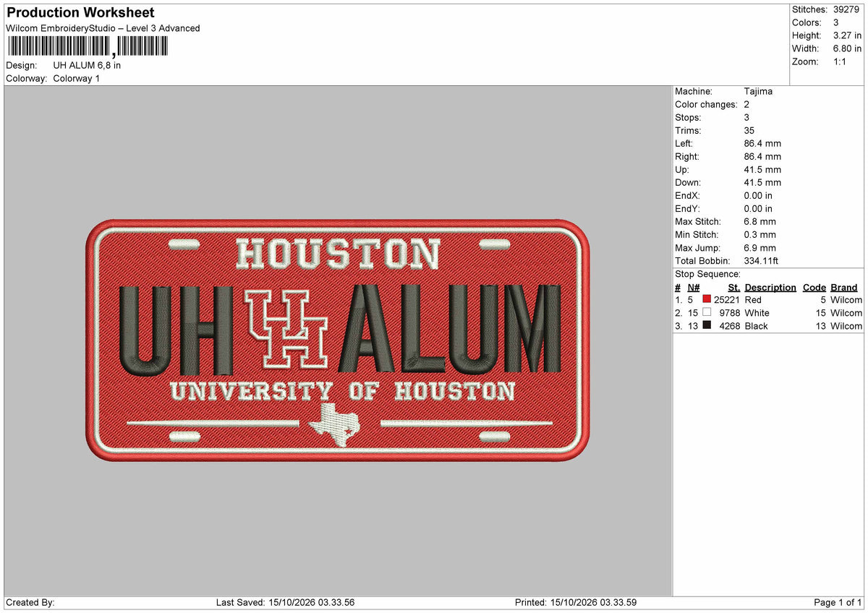This screenshot has height=613, width=868.
Task: Click the stitch count 4268
Action: click(x=729, y=326)
